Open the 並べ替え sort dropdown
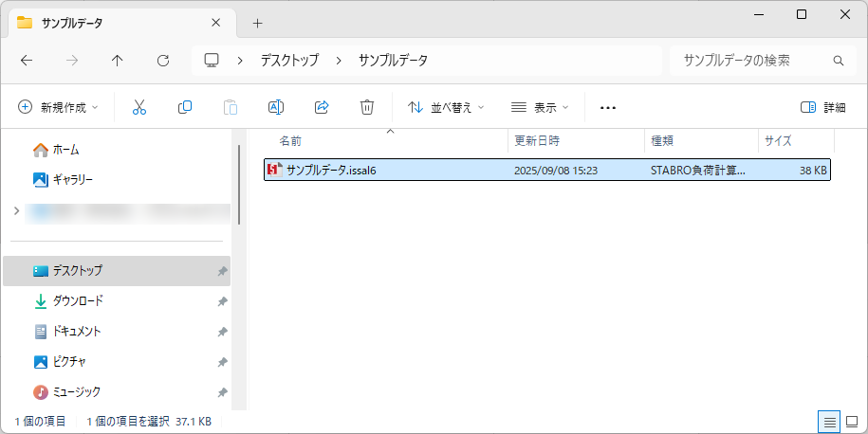Image resolution: width=868 pixels, height=434 pixels. click(446, 107)
